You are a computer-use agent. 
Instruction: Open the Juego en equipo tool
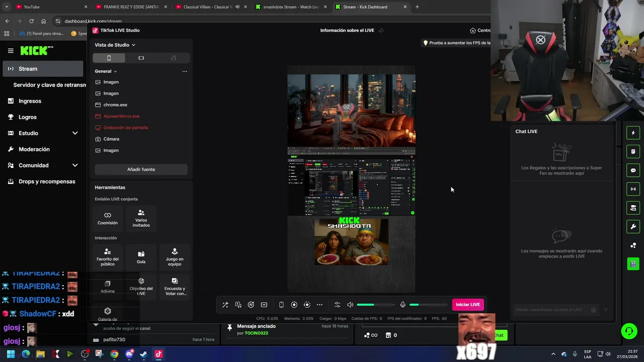[175, 257]
